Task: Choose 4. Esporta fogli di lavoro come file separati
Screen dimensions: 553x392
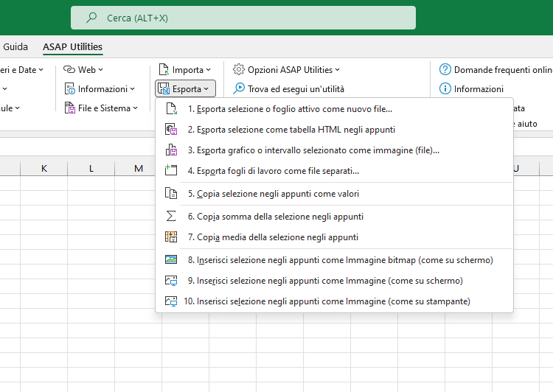Action: pos(334,171)
